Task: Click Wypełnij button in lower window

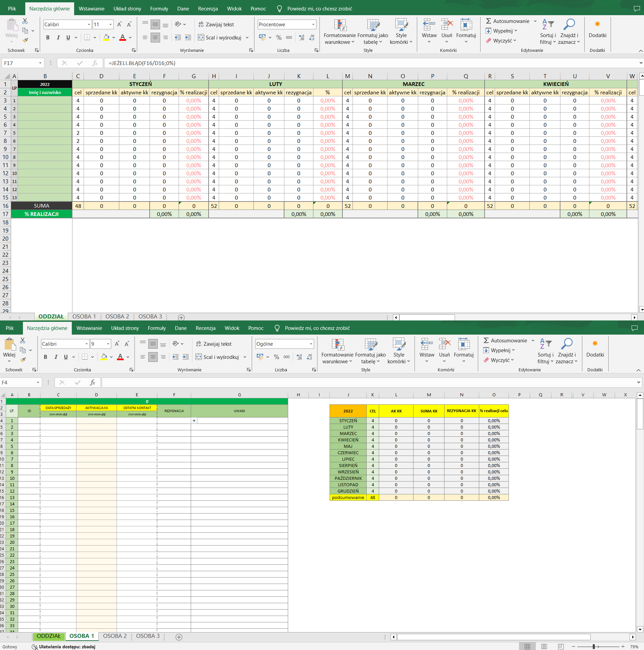Action: coord(499,350)
